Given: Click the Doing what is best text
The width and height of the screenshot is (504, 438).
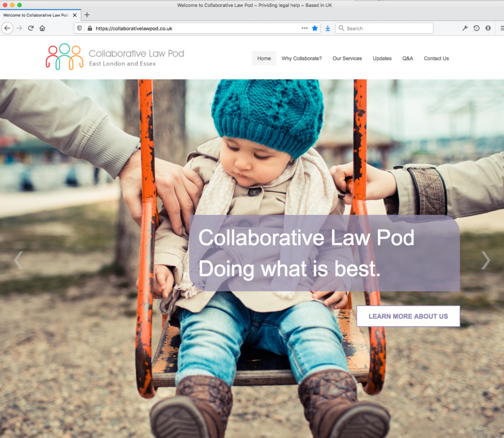Looking at the screenshot, I should pos(289,269).
